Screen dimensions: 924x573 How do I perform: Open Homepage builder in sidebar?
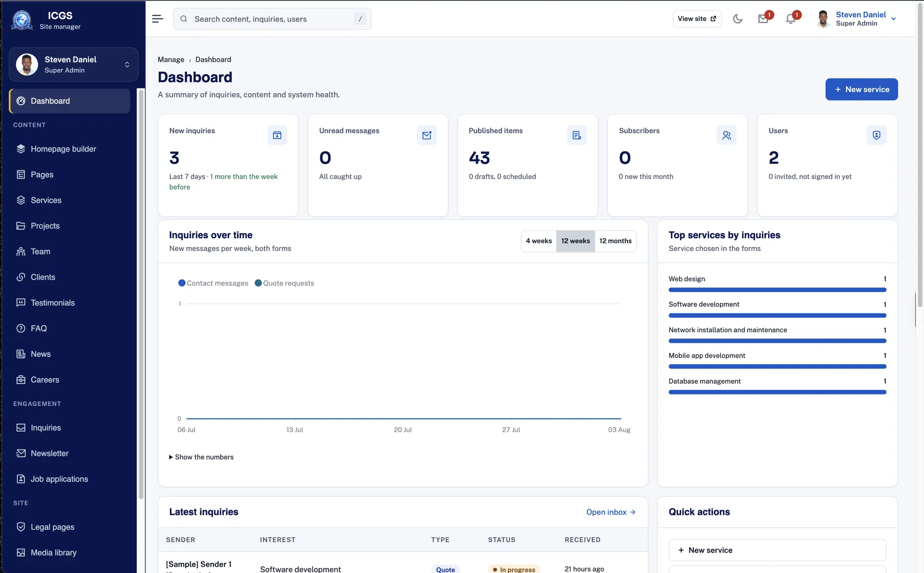coord(69,149)
